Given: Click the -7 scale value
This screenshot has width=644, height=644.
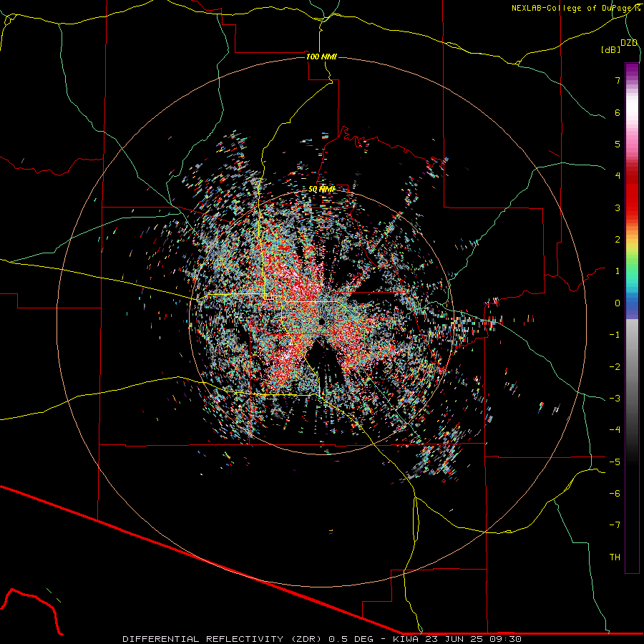Looking at the screenshot, I should coord(615,525).
